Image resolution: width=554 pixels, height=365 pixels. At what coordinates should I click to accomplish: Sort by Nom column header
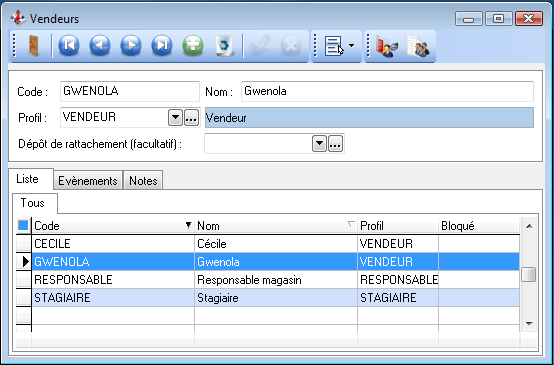click(276, 226)
